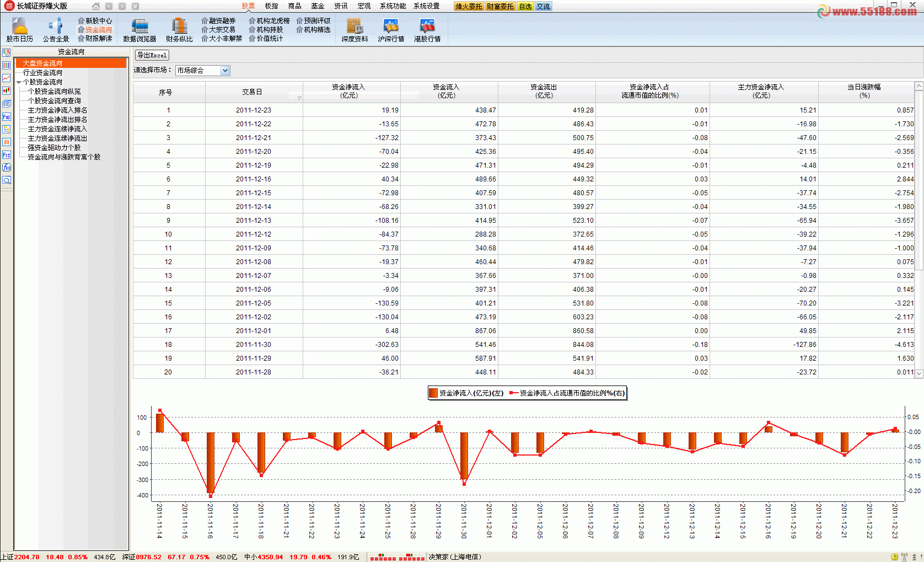Viewport: 924px width, 562px height.
Task: Collapse the 个股资金流向 tree node
Action: coord(19,82)
